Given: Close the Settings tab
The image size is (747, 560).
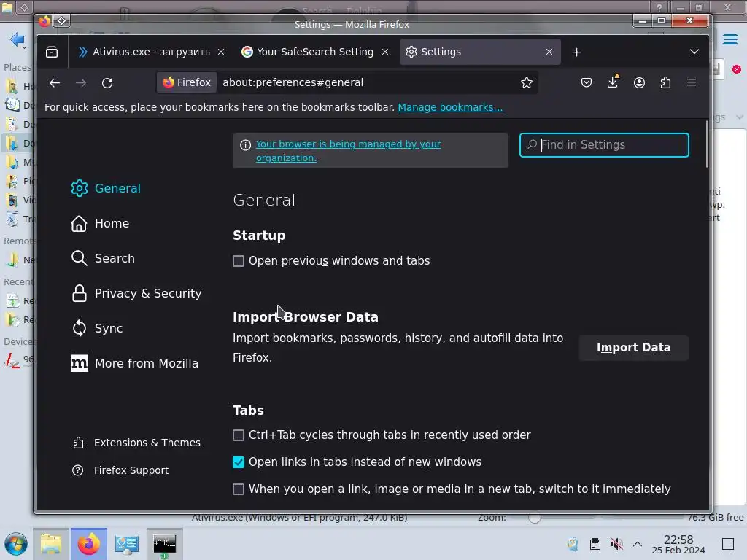Looking at the screenshot, I should tap(549, 52).
